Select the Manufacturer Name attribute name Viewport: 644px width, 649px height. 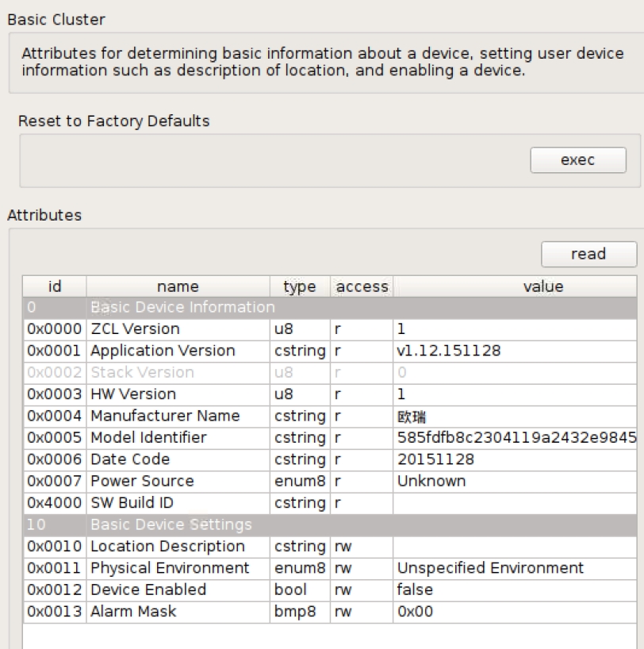(165, 416)
